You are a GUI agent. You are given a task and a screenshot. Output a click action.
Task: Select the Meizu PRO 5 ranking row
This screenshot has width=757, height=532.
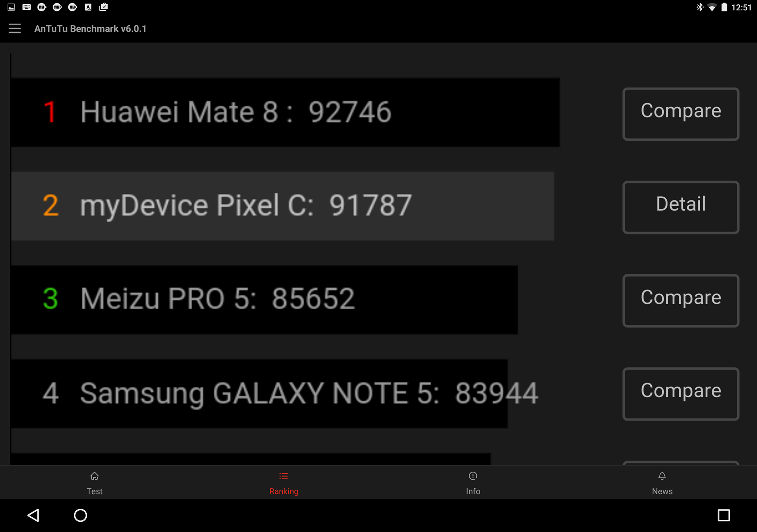tap(264, 299)
